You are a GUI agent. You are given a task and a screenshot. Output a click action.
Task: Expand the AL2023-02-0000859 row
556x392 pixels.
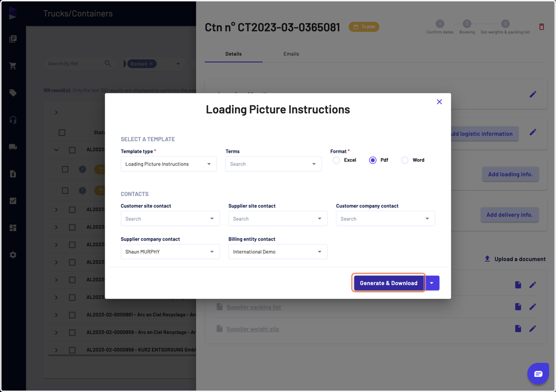tap(56, 333)
